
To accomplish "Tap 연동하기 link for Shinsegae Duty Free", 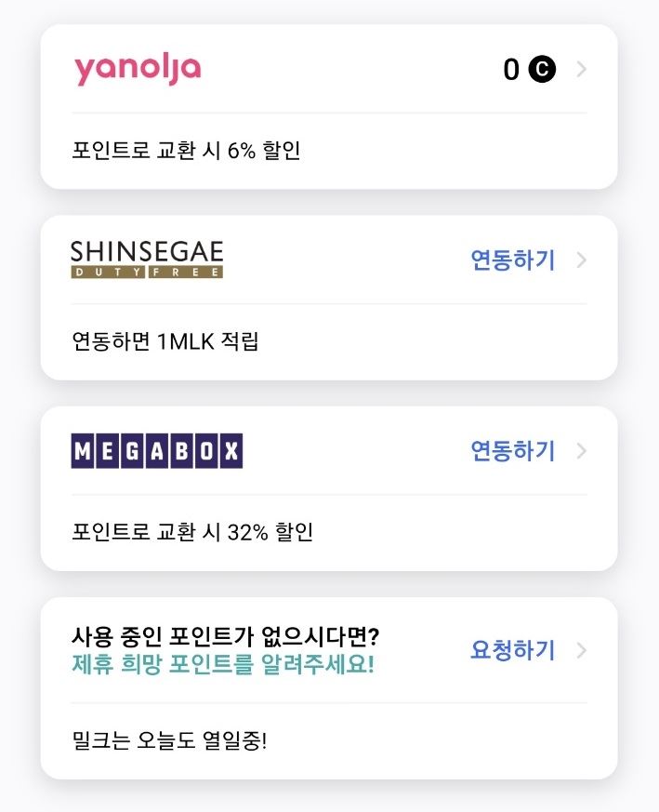I will [512, 260].
